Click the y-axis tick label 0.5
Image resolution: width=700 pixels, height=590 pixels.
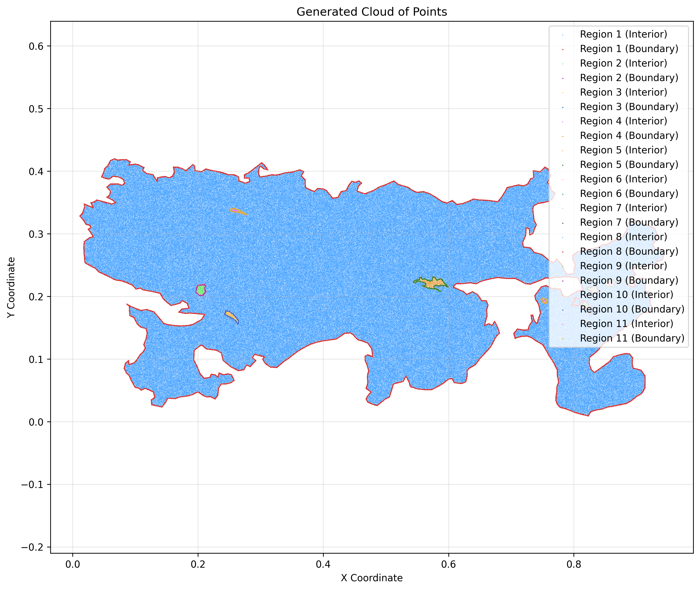pyautogui.click(x=36, y=109)
